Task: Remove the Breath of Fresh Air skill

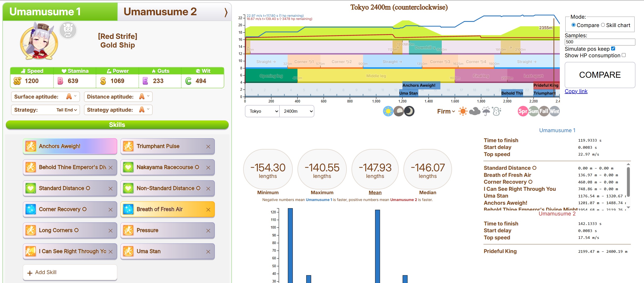Action: [208, 210]
